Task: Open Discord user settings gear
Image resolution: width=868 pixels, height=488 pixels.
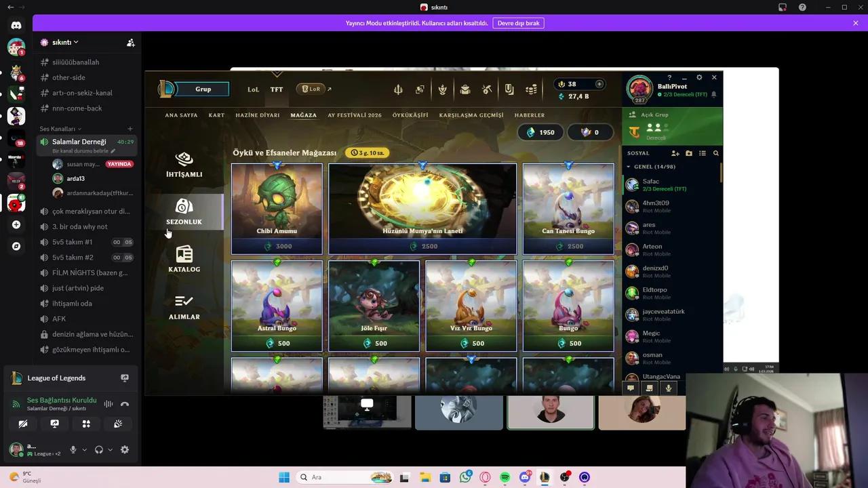Action: pos(125,449)
